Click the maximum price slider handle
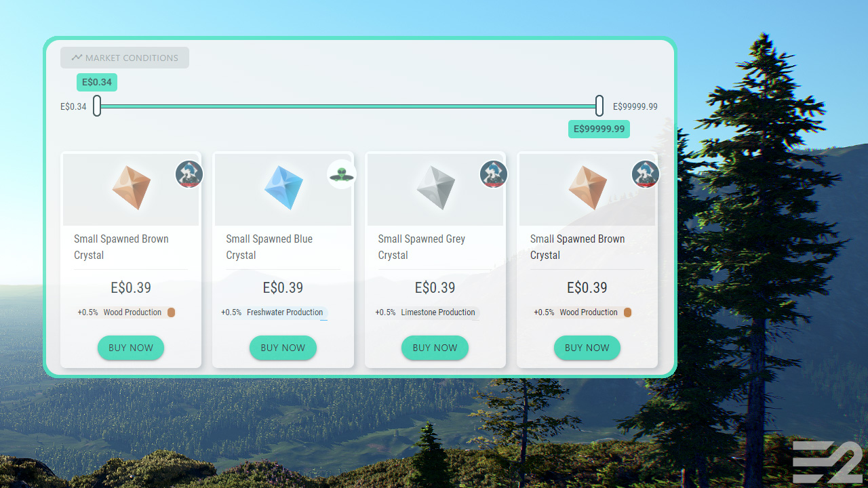 (599, 106)
